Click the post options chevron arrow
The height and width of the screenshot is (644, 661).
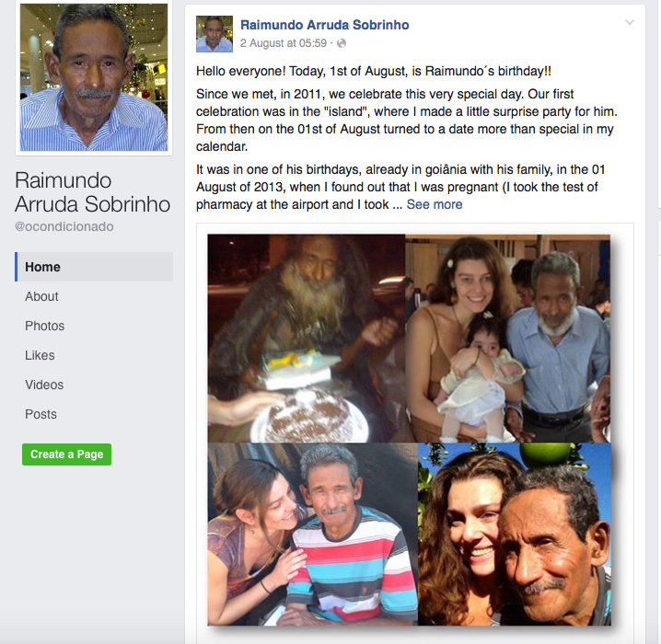pos(630,22)
